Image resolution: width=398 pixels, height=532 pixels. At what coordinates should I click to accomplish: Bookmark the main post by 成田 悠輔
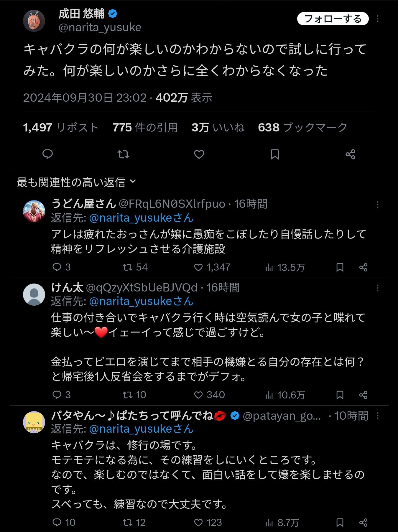275,154
